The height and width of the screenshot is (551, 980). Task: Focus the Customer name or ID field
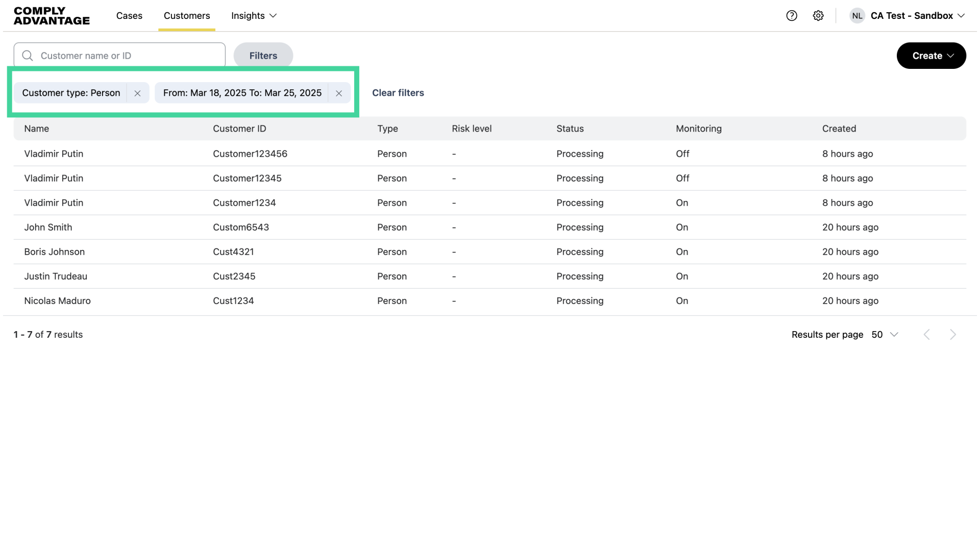(128, 56)
